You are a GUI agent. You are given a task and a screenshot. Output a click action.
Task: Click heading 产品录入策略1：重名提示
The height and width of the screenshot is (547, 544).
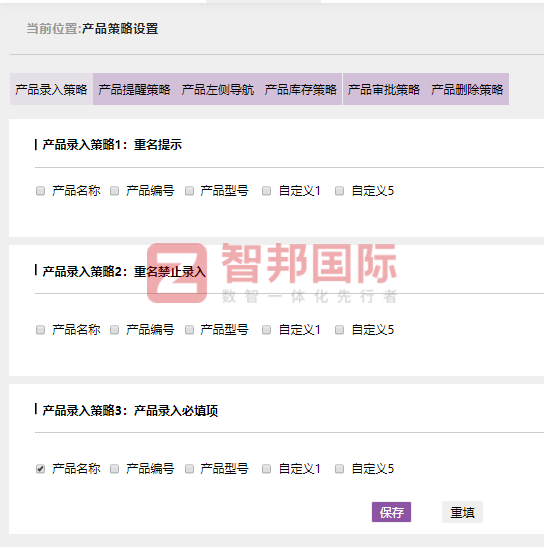112,144
